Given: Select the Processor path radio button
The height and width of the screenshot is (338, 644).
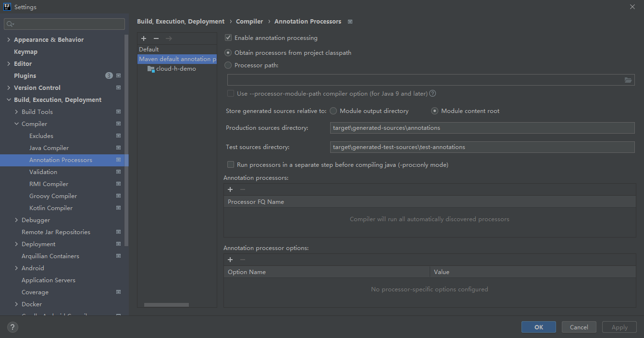Looking at the screenshot, I should click(228, 65).
